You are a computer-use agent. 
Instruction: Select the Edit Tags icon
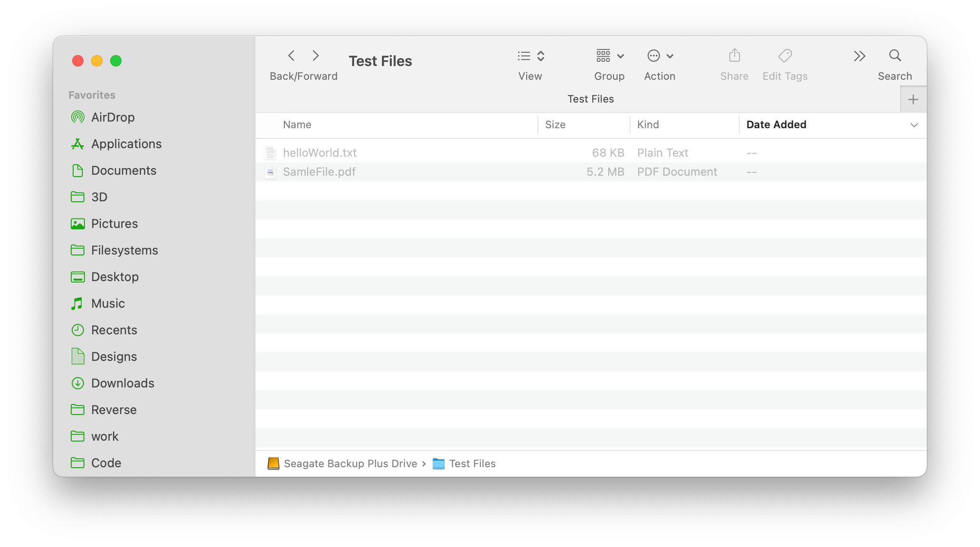784,56
